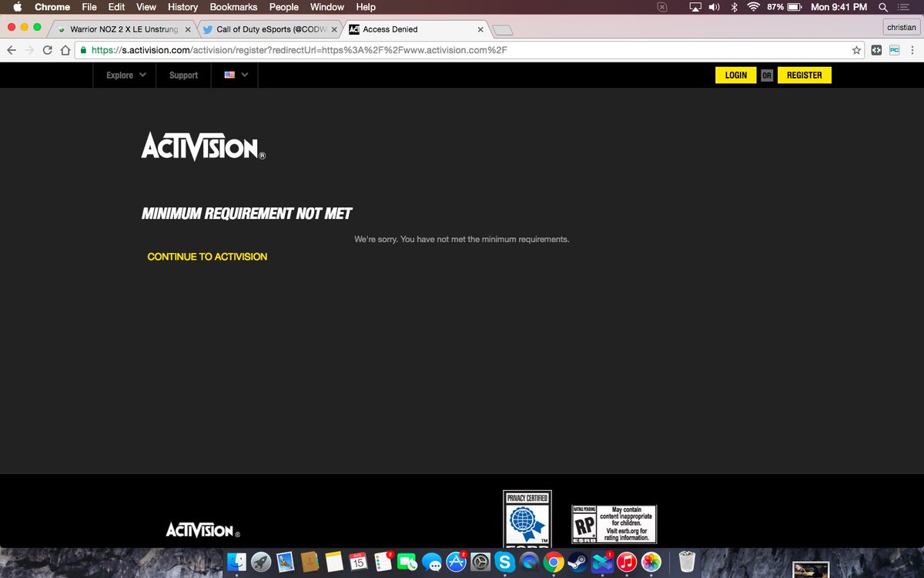The image size is (924, 578).
Task: Open Skype from the dock
Action: pos(504,562)
